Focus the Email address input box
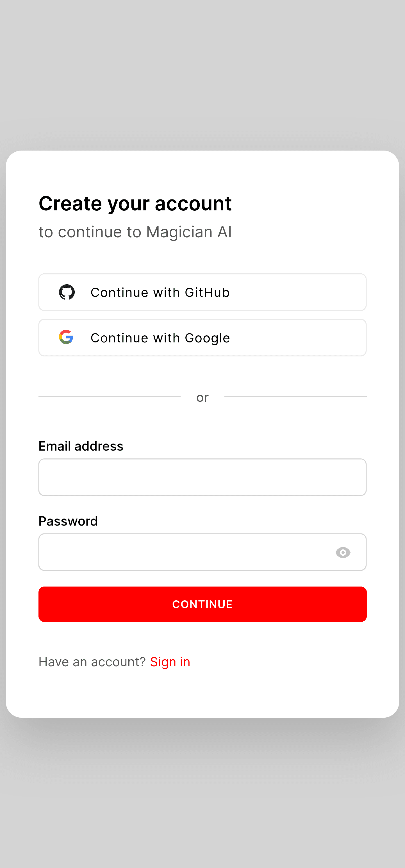 tap(202, 477)
